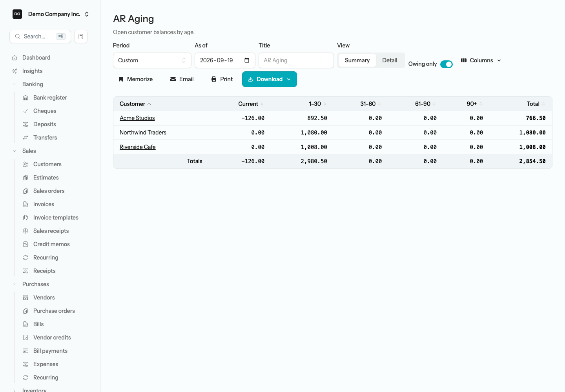Click the Transfers arrows icon
The height and width of the screenshot is (392, 565).
tap(26, 138)
